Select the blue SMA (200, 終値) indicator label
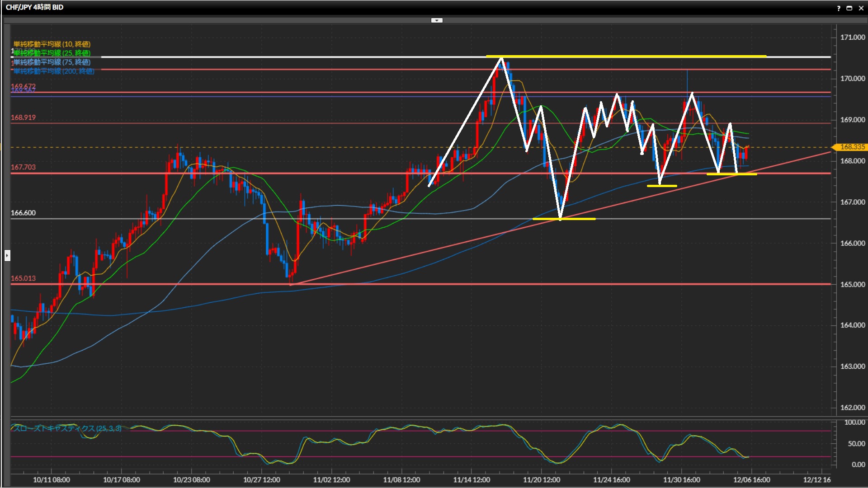The height and width of the screenshot is (488, 868). pyautogui.click(x=53, y=71)
